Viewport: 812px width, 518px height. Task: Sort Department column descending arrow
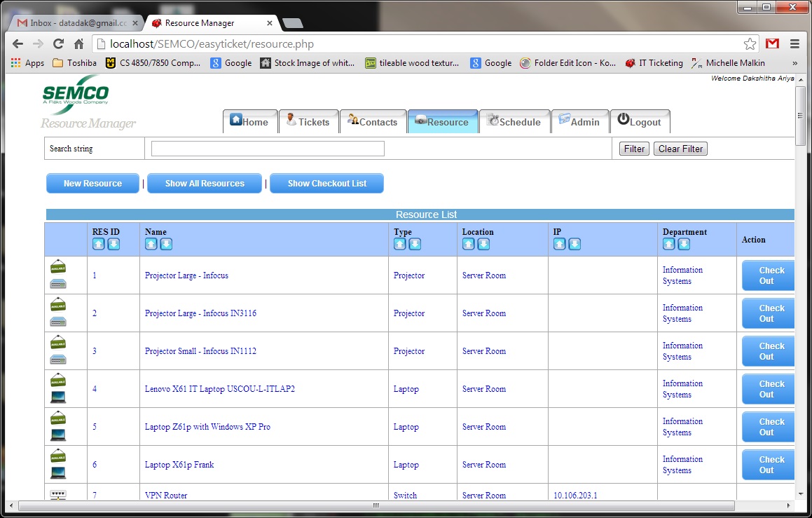coord(684,244)
